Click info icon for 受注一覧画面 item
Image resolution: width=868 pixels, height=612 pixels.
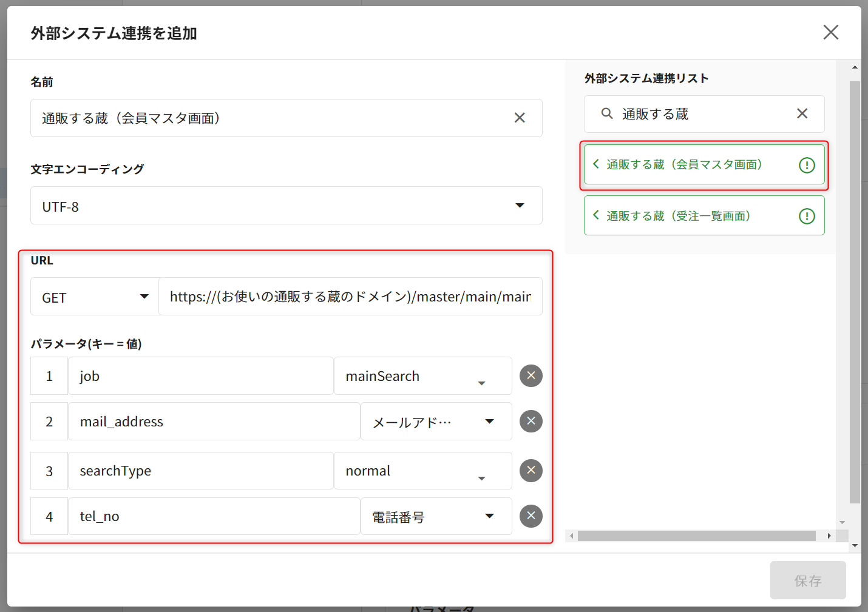click(x=807, y=217)
